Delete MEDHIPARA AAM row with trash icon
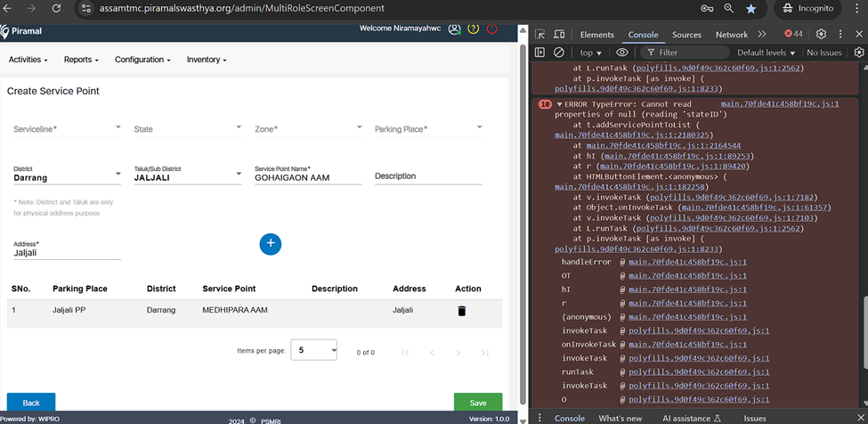868x424 pixels. click(462, 311)
